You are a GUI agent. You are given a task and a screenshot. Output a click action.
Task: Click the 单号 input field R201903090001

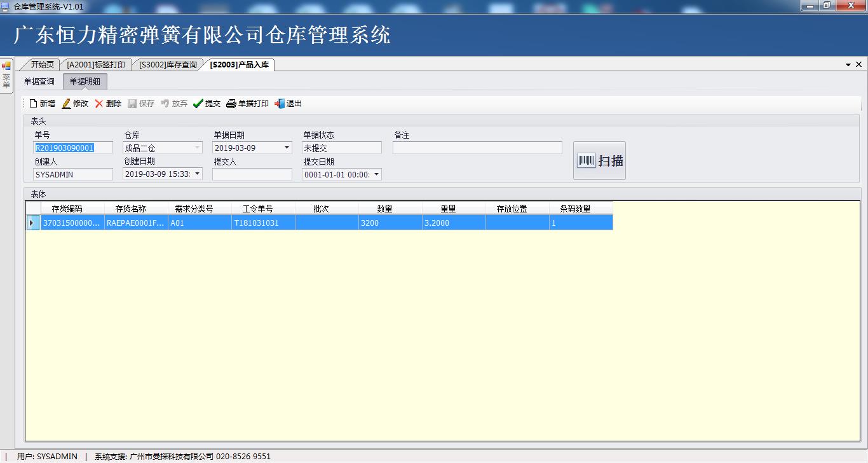[73, 148]
